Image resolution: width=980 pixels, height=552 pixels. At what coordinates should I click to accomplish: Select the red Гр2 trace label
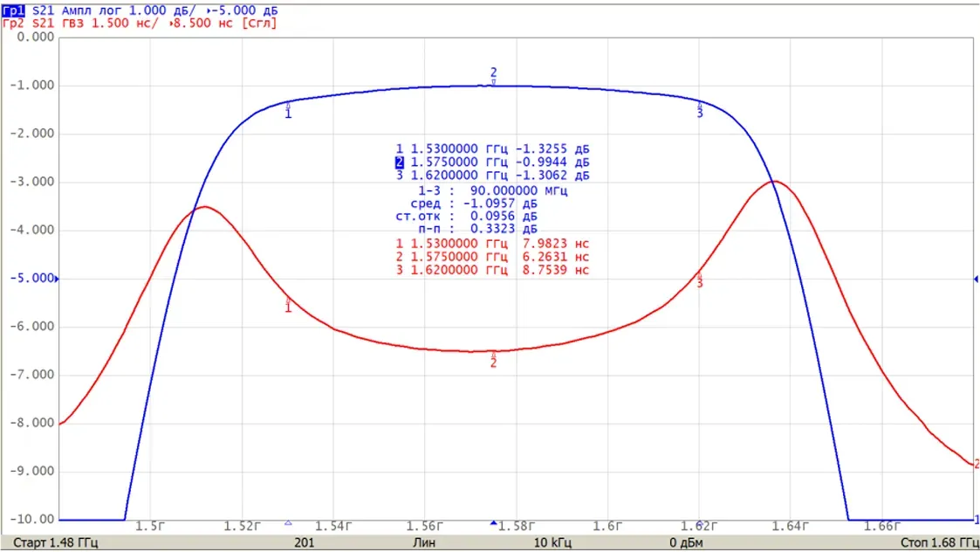click(x=13, y=24)
